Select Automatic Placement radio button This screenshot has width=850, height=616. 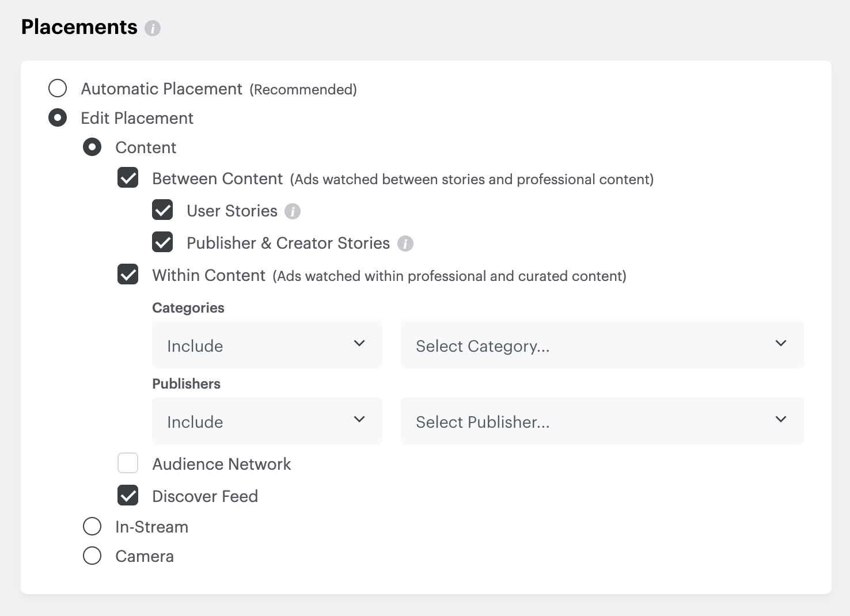pyautogui.click(x=58, y=89)
